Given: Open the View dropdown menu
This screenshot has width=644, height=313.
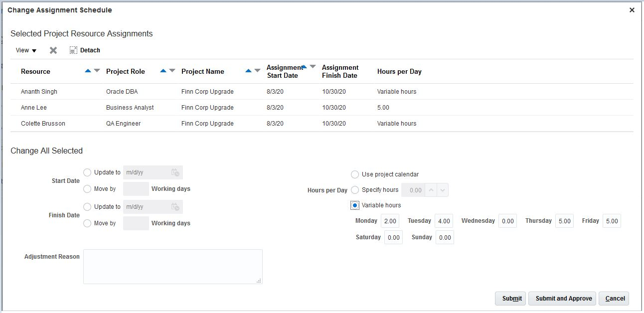Looking at the screenshot, I should point(26,50).
